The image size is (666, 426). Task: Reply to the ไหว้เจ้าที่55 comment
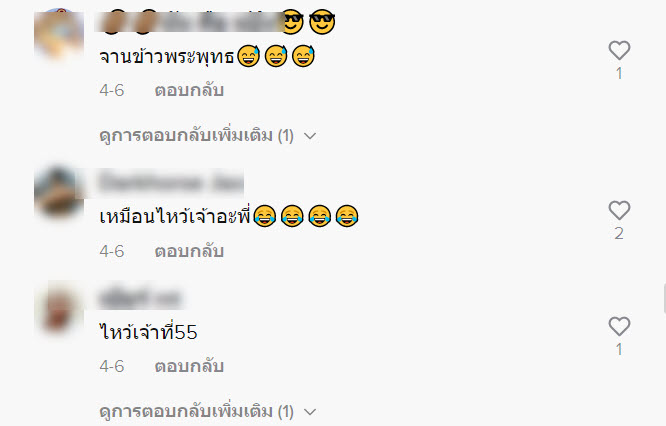pyautogui.click(x=189, y=366)
